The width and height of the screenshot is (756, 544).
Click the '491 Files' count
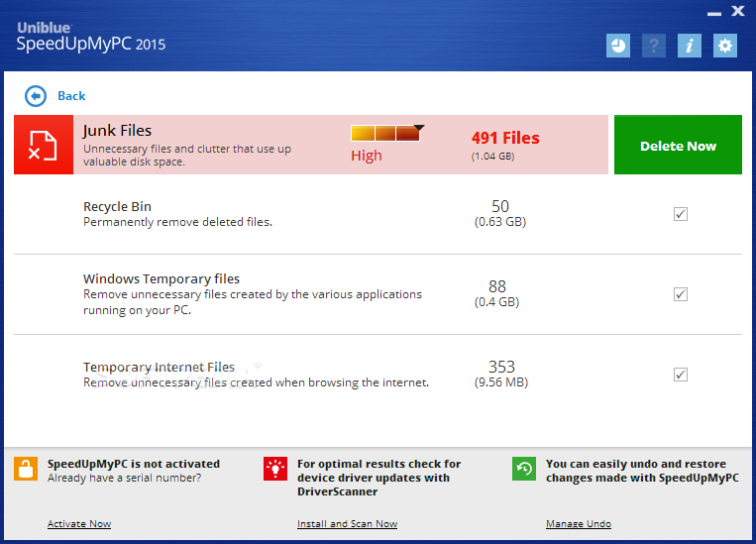pyautogui.click(x=505, y=138)
